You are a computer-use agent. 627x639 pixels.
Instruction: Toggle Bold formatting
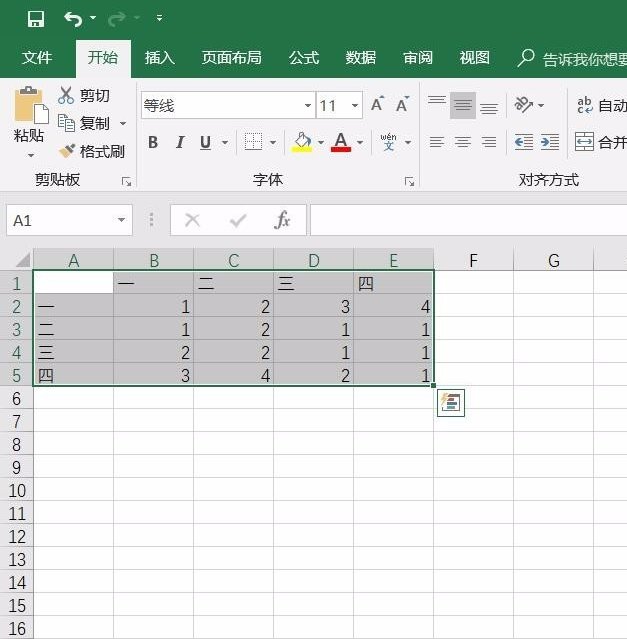[x=153, y=142]
